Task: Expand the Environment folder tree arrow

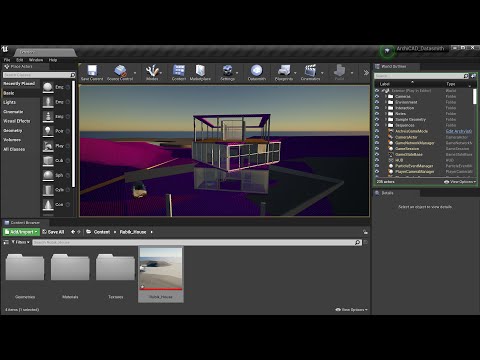Action: (386, 102)
